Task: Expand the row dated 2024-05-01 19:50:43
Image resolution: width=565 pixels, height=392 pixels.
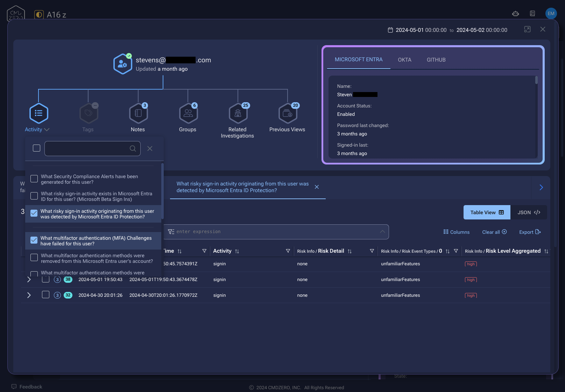Action: (x=29, y=279)
